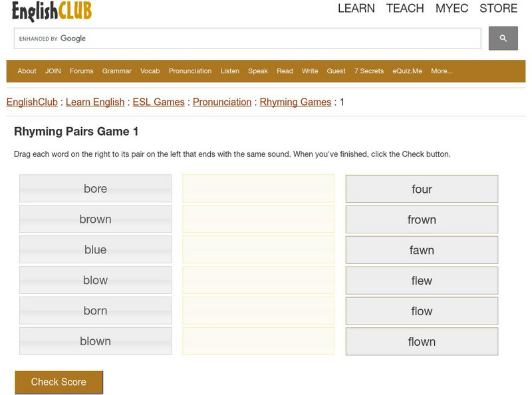Select the word tile 'frown'
The height and width of the screenshot is (395, 532).
point(422,219)
